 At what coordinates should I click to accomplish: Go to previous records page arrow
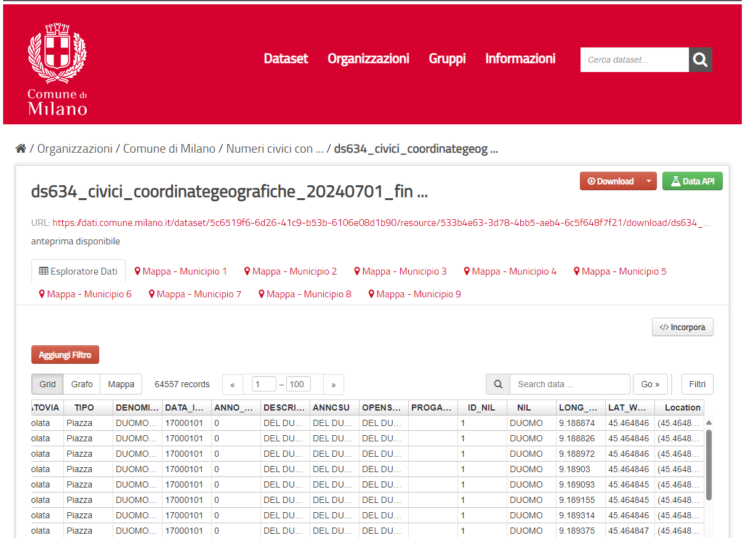click(233, 385)
